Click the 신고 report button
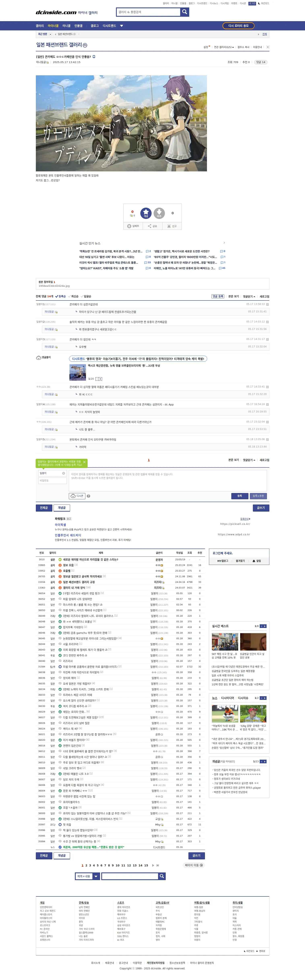Viewport: 305px width, 980px height. tap(172, 226)
